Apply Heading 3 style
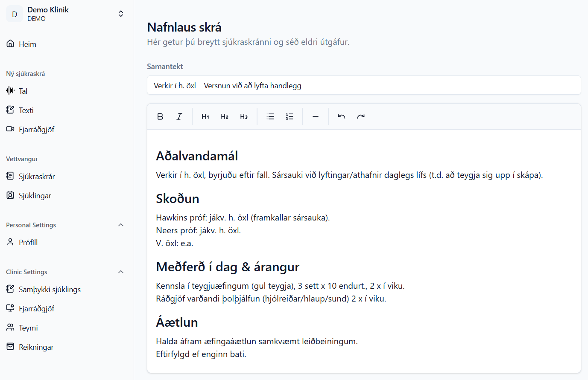This screenshot has height=380, width=588. [x=244, y=116]
